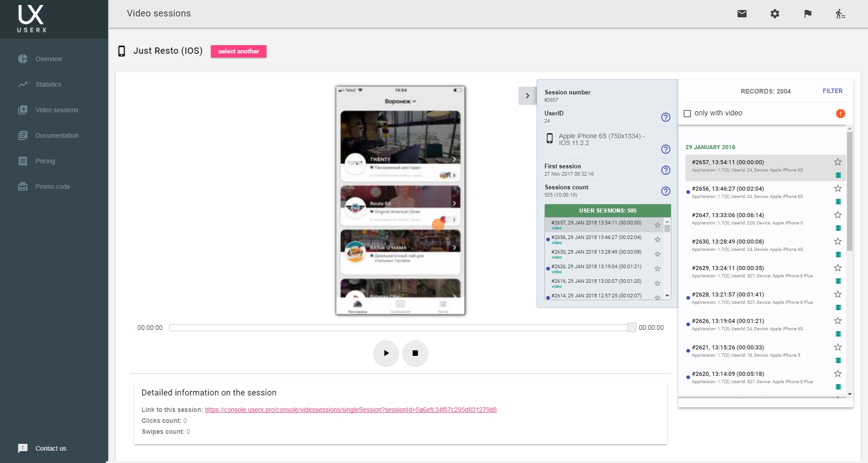Click user sessions list scroll up arrow
This screenshot has height=463, width=868.
667,221
